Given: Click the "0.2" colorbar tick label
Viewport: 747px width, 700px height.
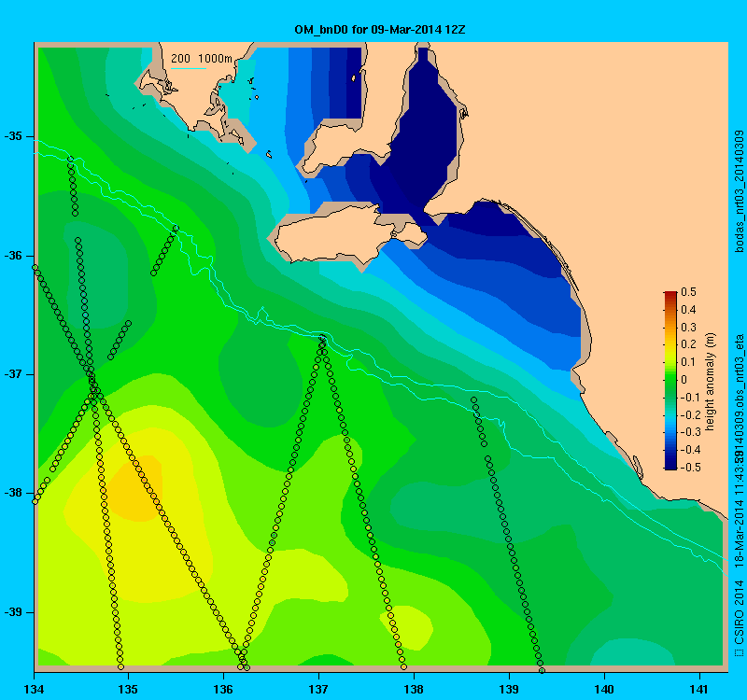Looking at the screenshot, I should click(688, 344).
